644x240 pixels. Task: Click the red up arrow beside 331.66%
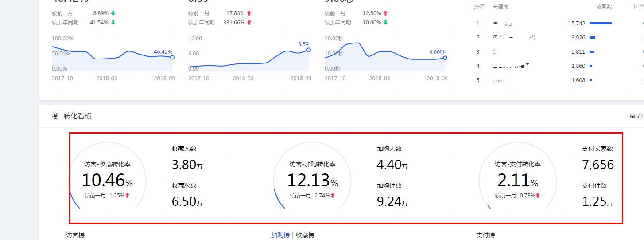click(249, 22)
